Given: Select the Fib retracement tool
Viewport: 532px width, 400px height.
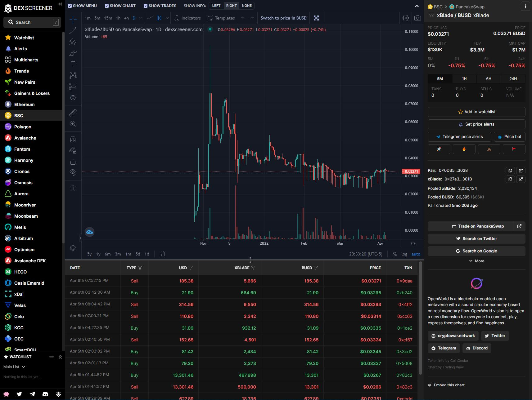Looking at the screenshot, I should [x=73, y=42].
